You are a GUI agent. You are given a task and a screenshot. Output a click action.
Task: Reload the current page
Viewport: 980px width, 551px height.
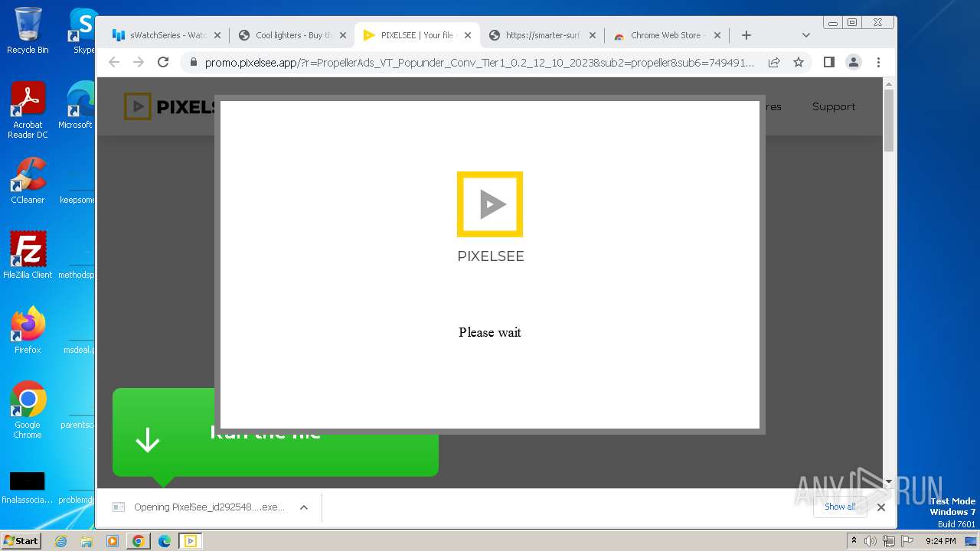163,62
